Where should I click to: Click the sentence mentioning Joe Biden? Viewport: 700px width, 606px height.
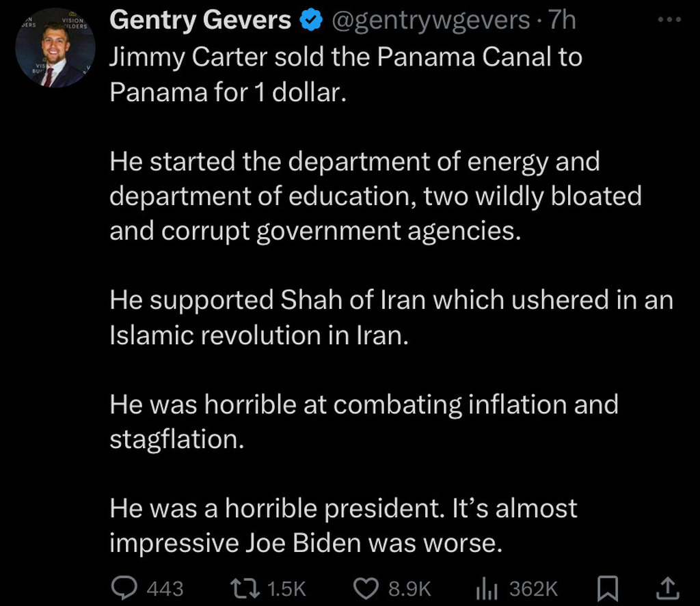[343, 525]
